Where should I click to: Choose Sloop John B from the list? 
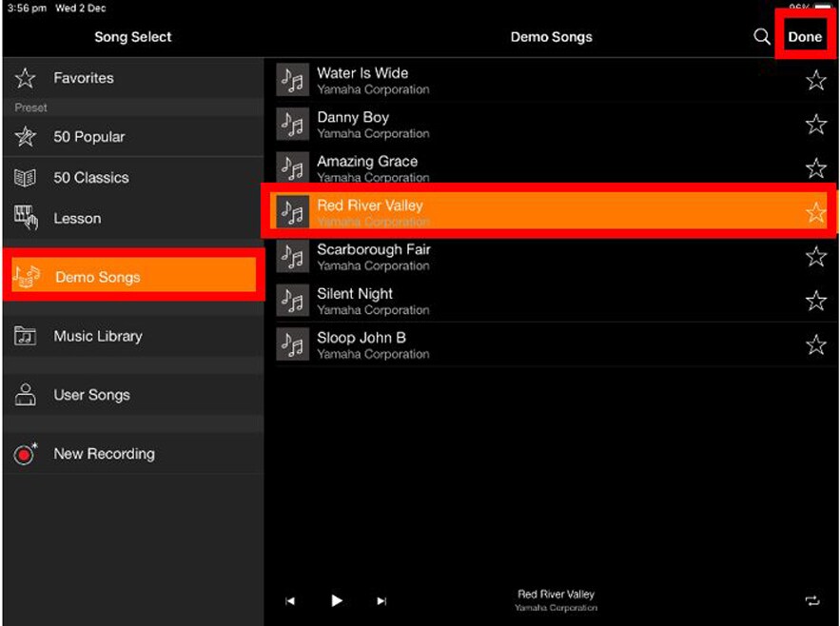pyautogui.click(x=361, y=338)
